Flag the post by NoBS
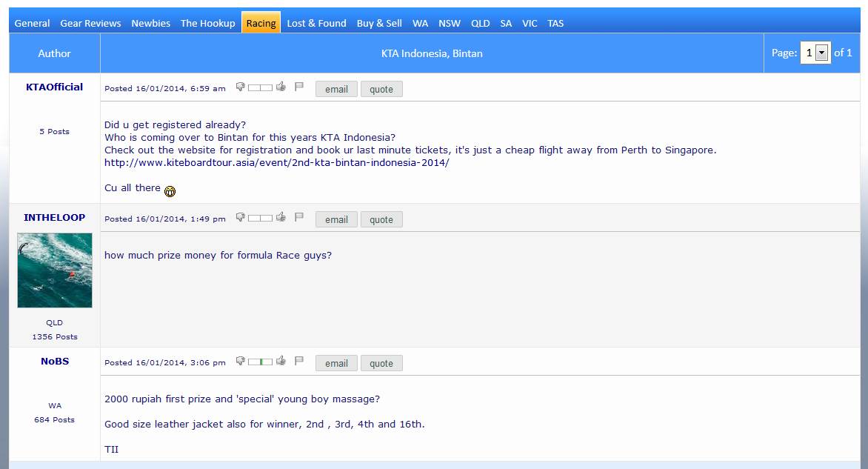Screen dimensions: 868x469 point(299,362)
